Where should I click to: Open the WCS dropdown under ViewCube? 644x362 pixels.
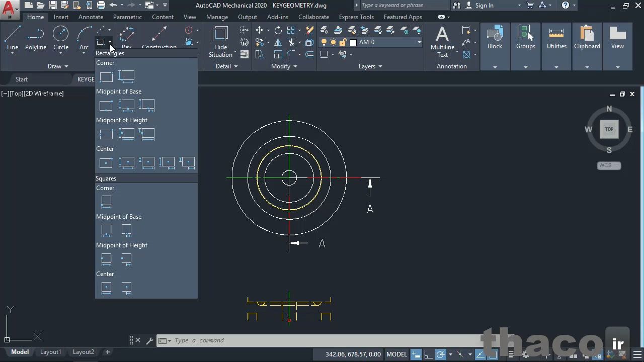click(609, 165)
